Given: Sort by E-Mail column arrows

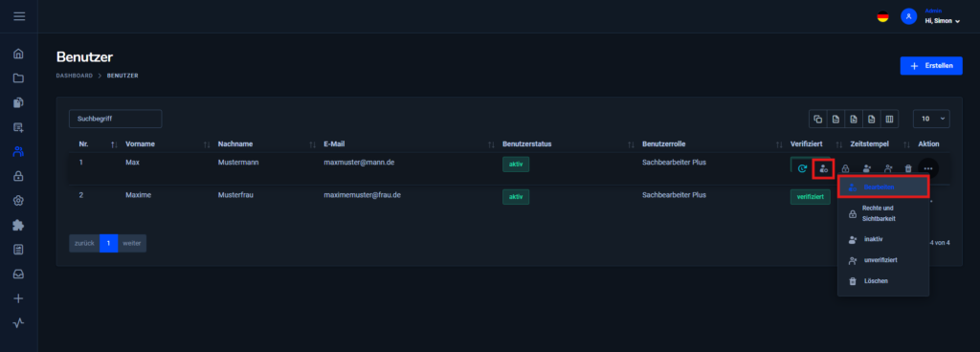Looking at the screenshot, I should click(491, 144).
